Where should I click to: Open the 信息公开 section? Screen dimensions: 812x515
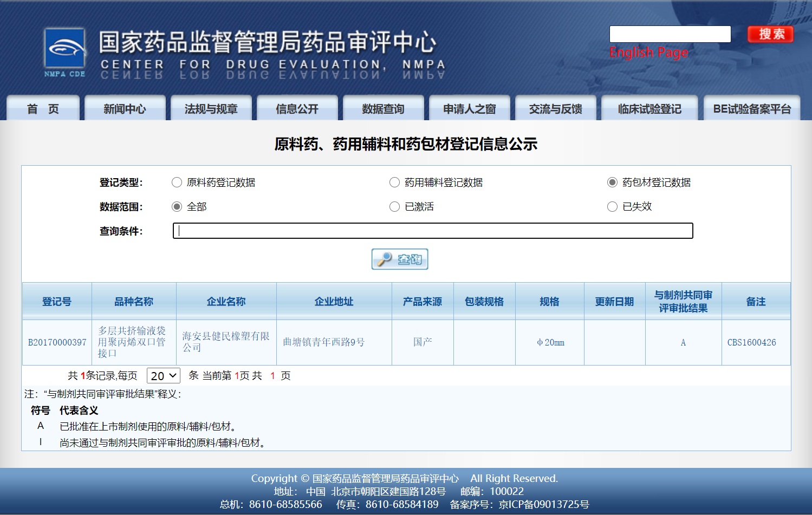(297, 109)
